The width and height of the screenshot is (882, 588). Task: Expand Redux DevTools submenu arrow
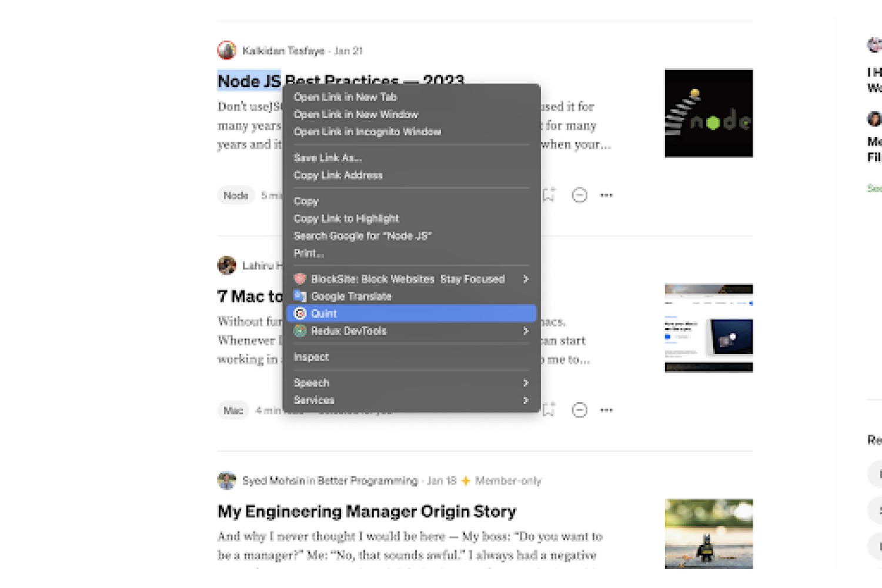(526, 331)
